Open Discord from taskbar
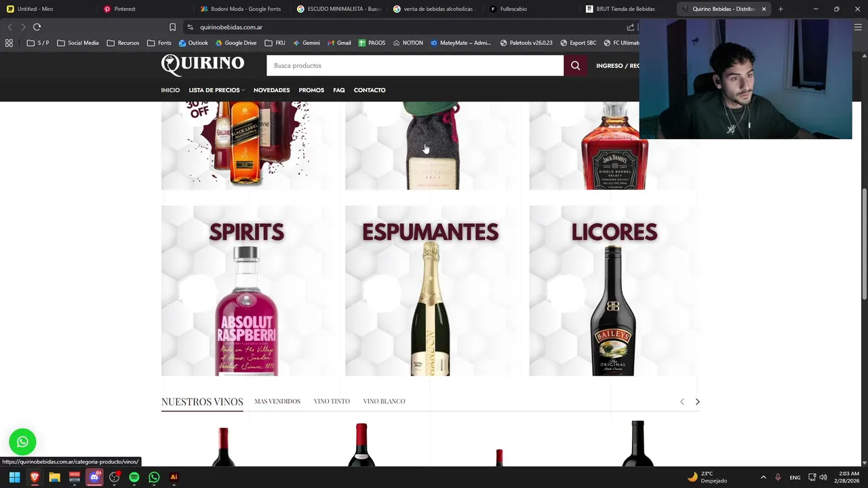This screenshot has height=488, width=868. click(94, 477)
